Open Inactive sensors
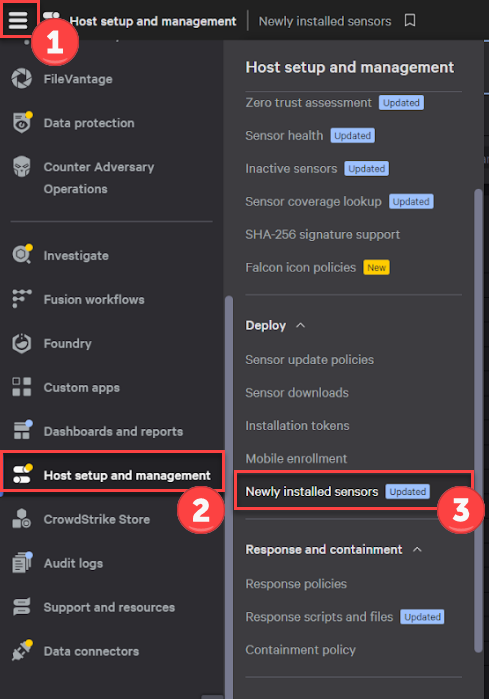Viewport: 489px width, 699px height. click(291, 169)
